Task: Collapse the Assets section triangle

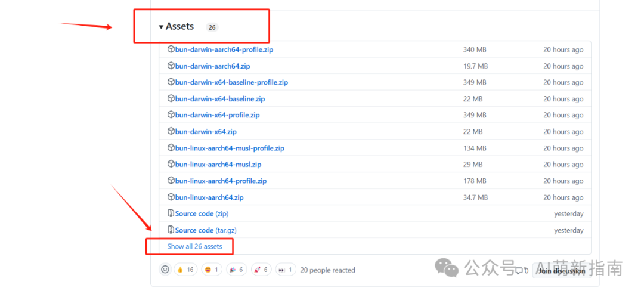Action: click(161, 27)
